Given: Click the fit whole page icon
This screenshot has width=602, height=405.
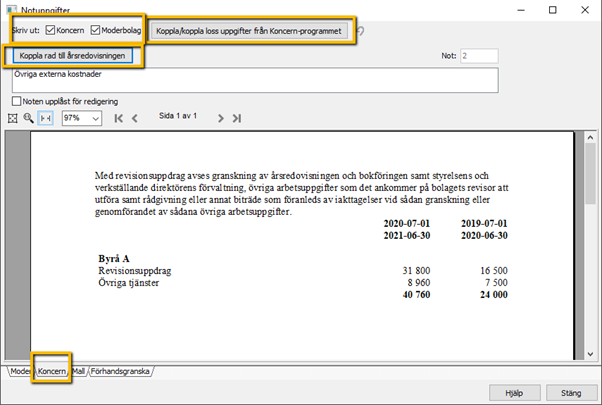Looking at the screenshot, I should pos(13,118).
